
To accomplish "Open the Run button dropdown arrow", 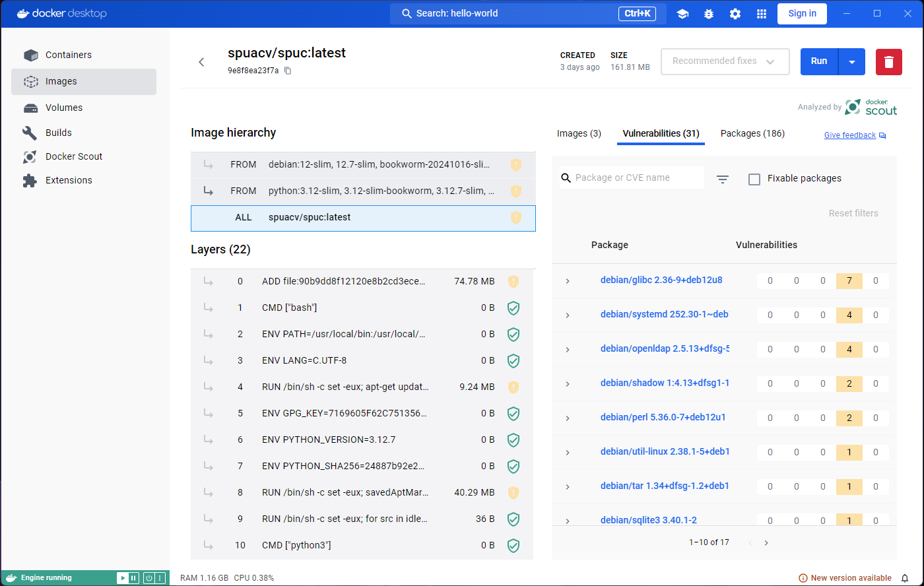I will [852, 61].
